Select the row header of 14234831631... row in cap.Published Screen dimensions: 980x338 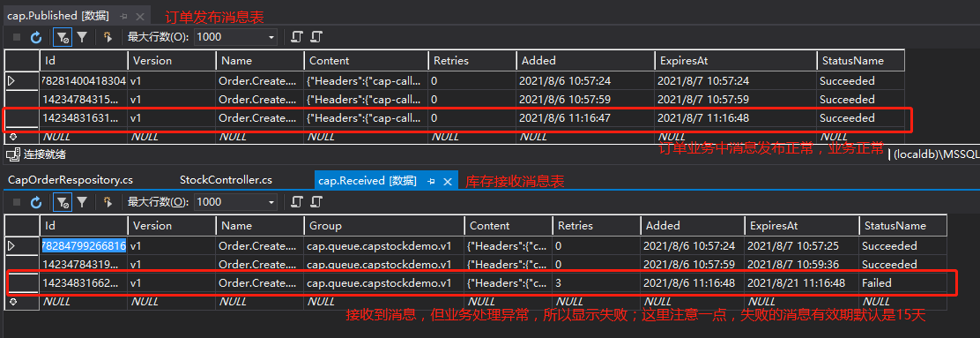click(22, 117)
